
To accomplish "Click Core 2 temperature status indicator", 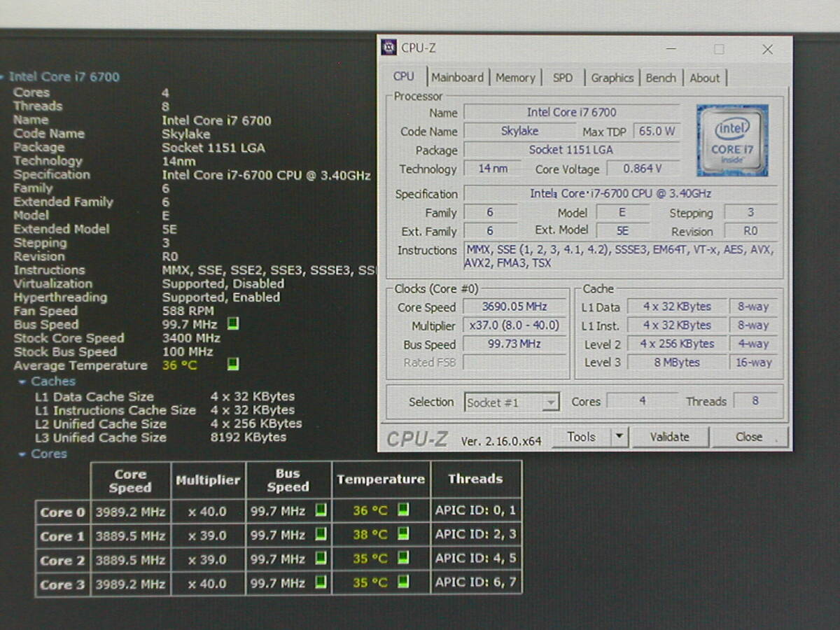I will coord(403,559).
